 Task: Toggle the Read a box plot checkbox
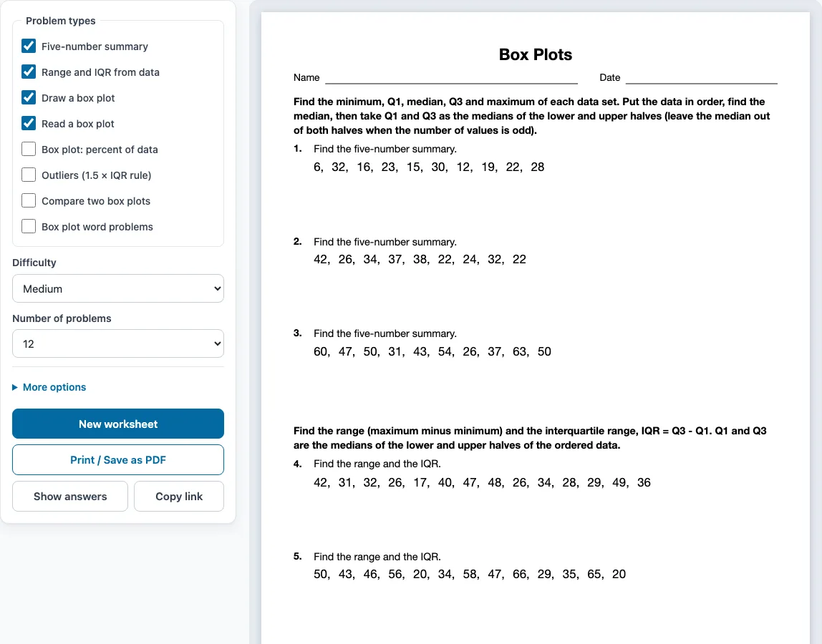[x=29, y=123]
